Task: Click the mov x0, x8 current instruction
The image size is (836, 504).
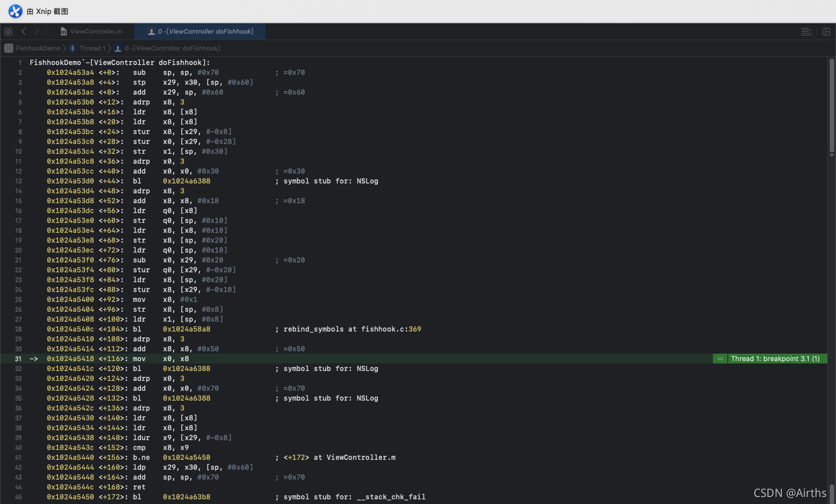Action: pyautogui.click(x=161, y=359)
